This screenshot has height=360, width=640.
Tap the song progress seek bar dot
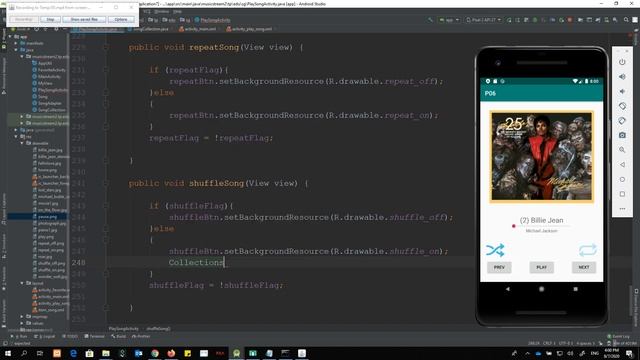[x=513, y=226]
